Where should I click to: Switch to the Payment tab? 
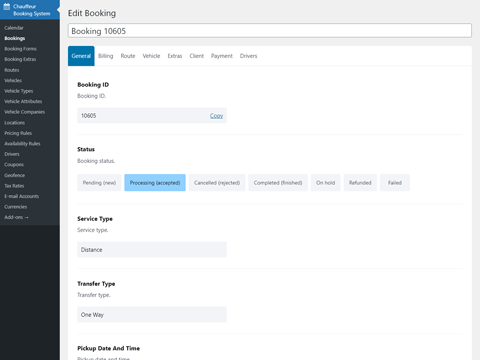click(222, 56)
